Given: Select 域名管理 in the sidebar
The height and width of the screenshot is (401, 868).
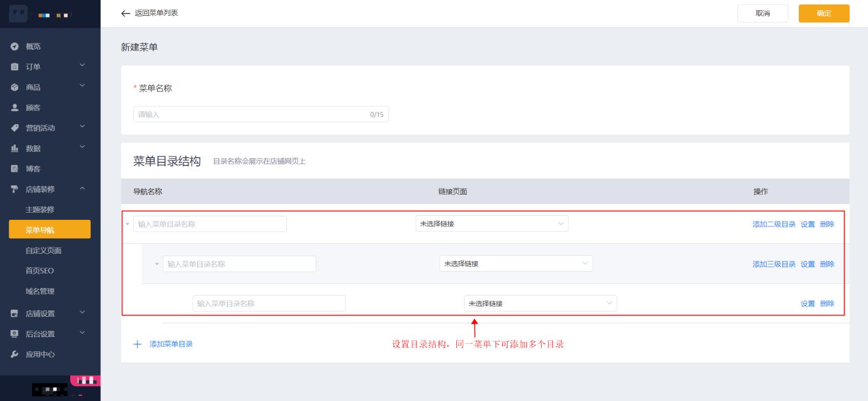Looking at the screenshot, I should point(40,291).
